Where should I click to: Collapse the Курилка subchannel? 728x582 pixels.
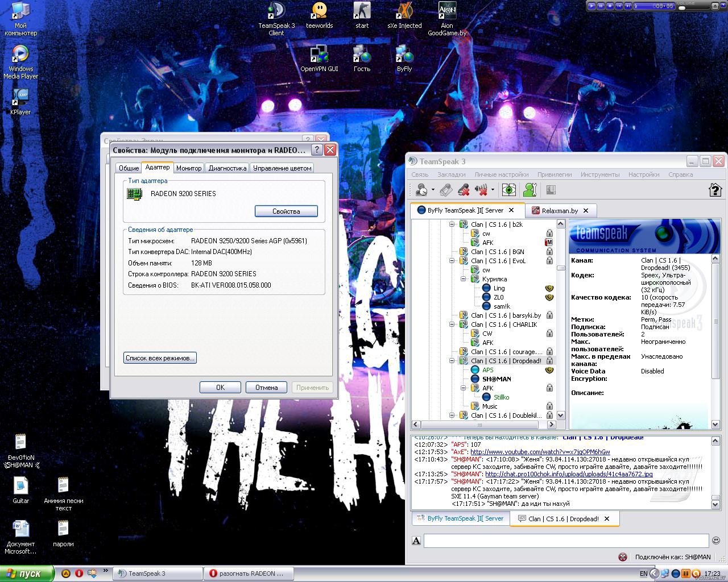463,279
